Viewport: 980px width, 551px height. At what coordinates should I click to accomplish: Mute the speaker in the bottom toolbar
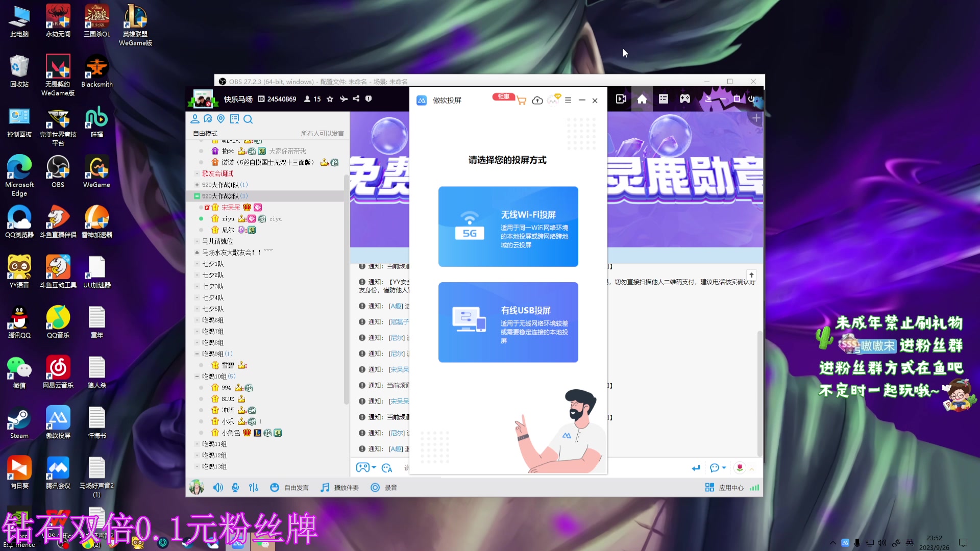coord(218,487)
